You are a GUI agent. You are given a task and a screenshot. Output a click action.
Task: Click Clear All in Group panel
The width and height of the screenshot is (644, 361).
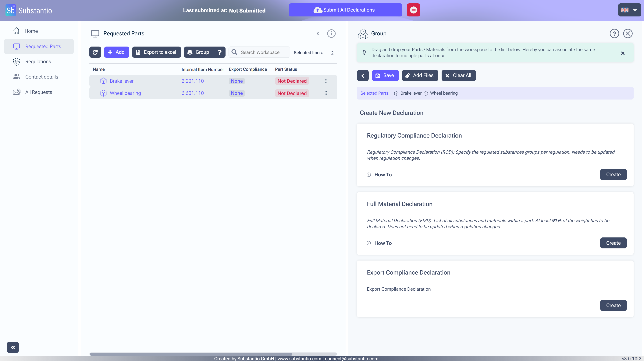(x=458, y=75)
